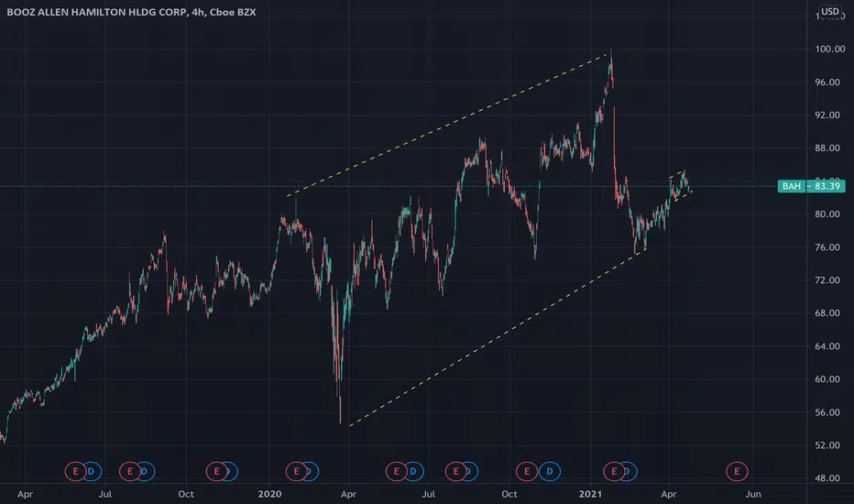Viewport: 854px width, 504px height.
Task: Open the dividend D marker nearest the 2021 label
Action: (628, 471)
